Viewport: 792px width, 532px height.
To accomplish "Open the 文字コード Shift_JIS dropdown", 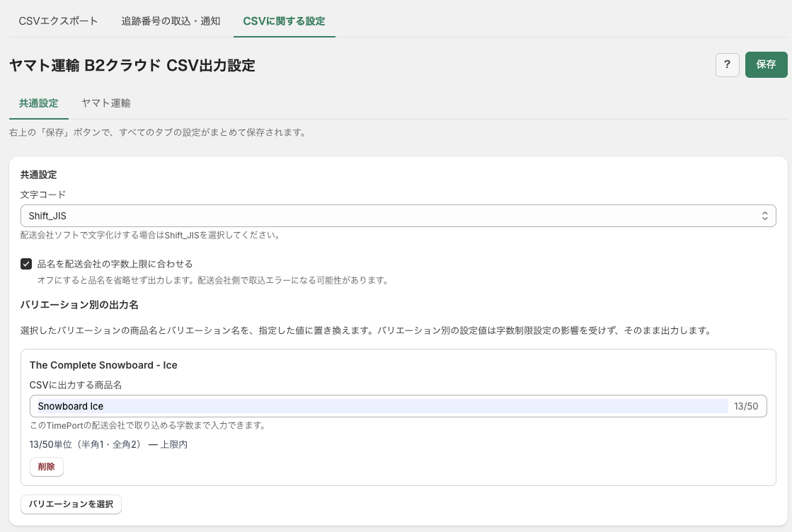I will pos(398,216).
